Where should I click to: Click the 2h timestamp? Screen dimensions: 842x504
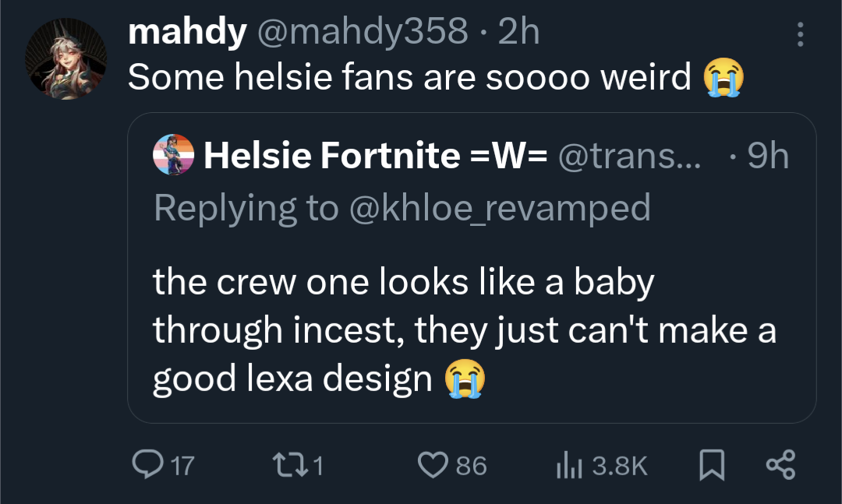518,33
